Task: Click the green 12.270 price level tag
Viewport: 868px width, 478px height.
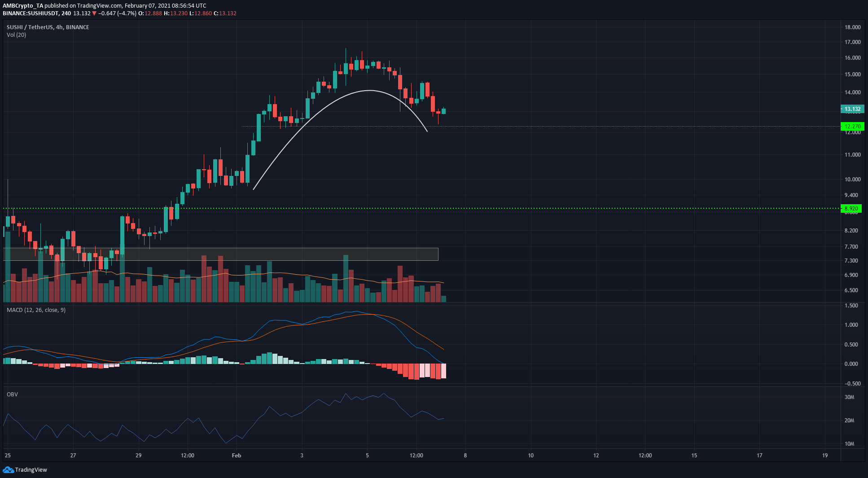Action: point(852,127)
